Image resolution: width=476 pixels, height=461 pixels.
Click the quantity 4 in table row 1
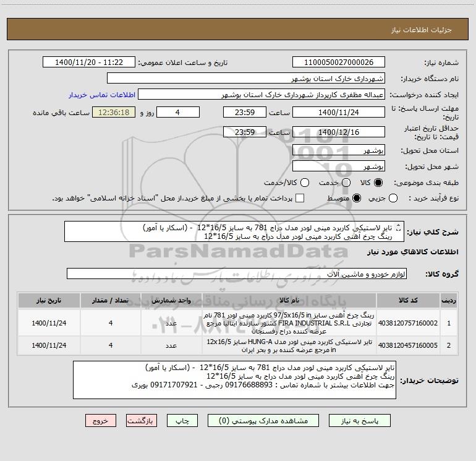point(111,323)
